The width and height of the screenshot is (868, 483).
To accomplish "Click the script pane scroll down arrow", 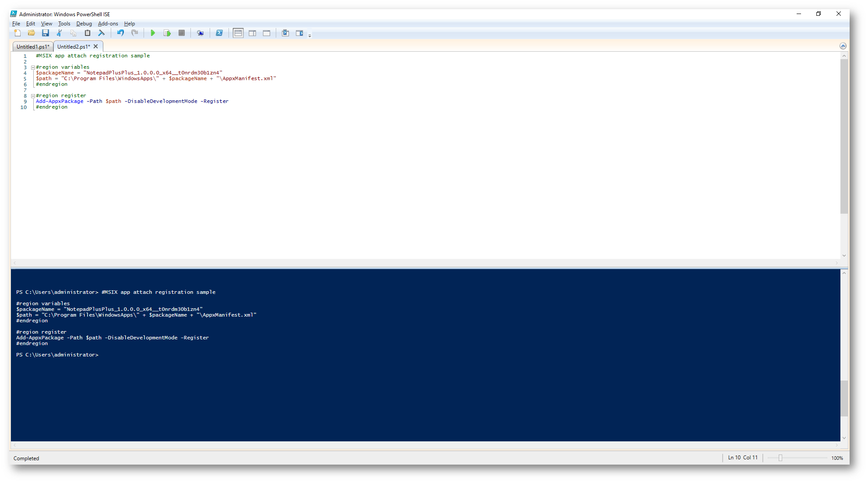I will coord(844,256).
